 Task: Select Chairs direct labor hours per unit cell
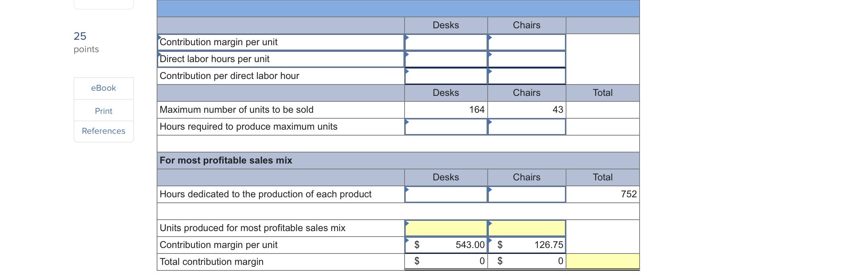[x=527, y=59]
